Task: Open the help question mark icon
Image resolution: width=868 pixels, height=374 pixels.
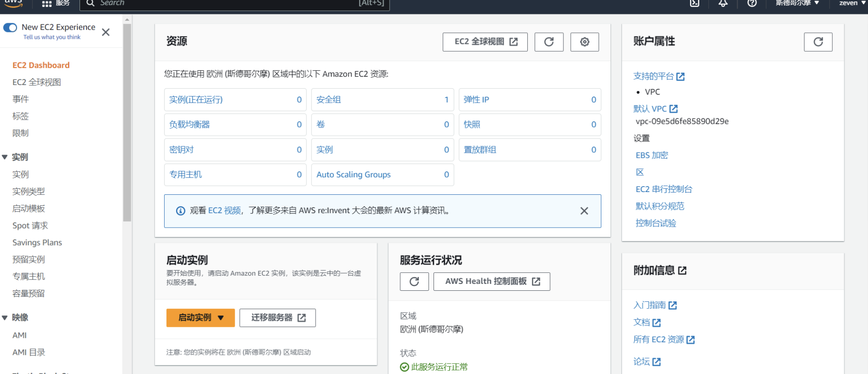Action: [752, 4]
